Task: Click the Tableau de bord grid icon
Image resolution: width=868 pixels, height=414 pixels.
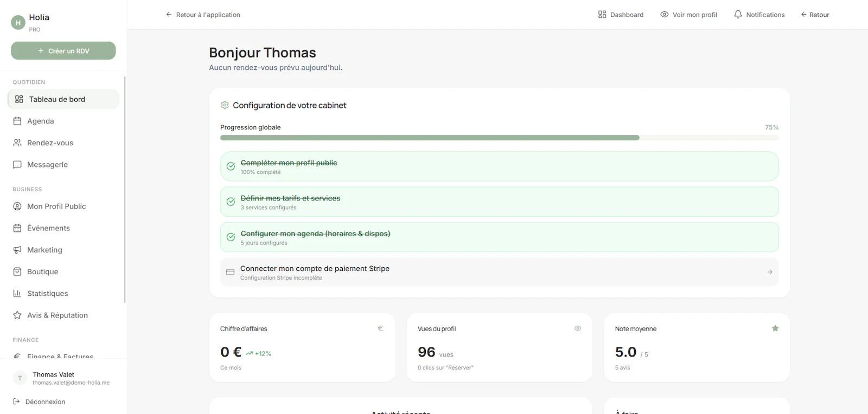Action: [19, 99]
